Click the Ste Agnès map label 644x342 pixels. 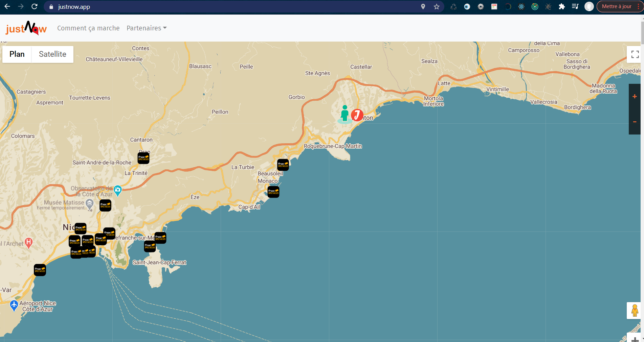pyautogui.click(x=317, y=73)
